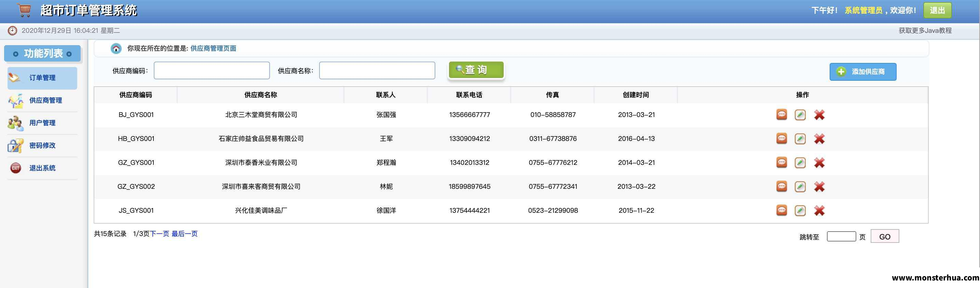Viewport: 980px width, 288px height.
Task: Delete supplier HB_GYS001 red X
Action: (819, 139)
